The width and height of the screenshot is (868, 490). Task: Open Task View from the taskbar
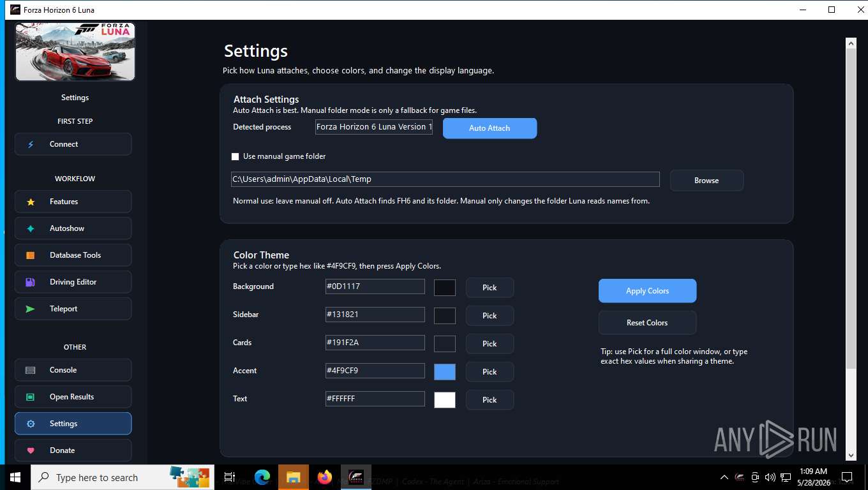[230, 477]
